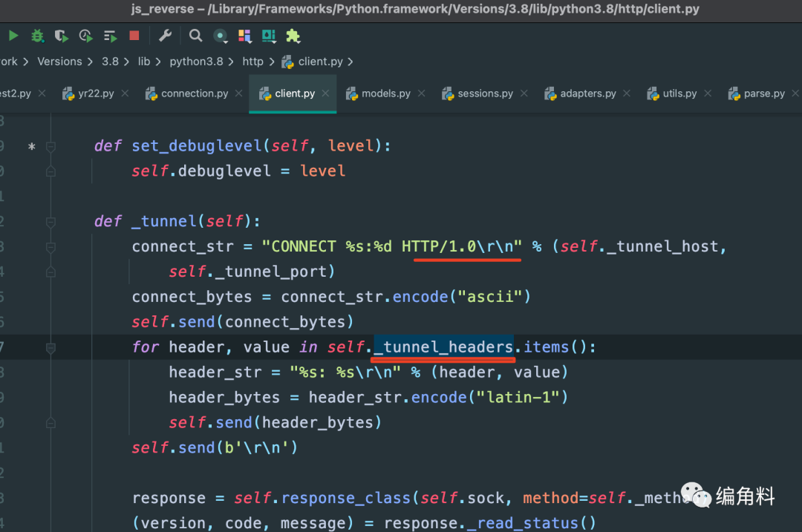Switch to the utils.py tab

tap(679, 93)
